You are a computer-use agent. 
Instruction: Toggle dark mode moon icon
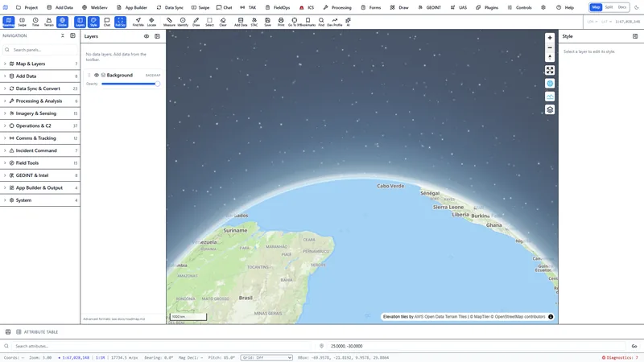coord(637,7)
